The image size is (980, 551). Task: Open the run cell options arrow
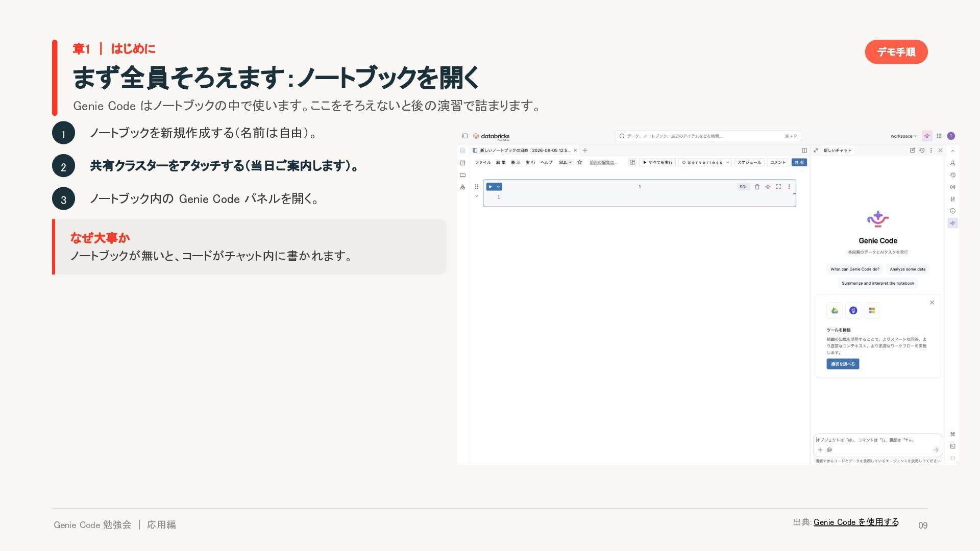499,187
